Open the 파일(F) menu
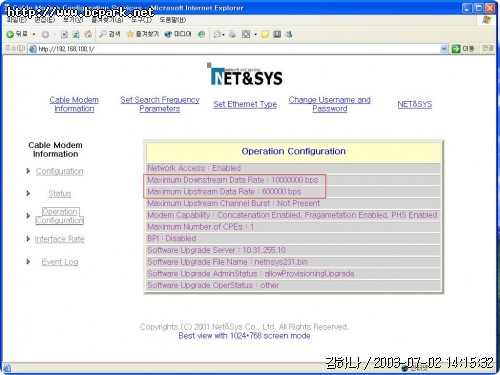The height and width of the screenshot is (375, 500). point(17,20)
